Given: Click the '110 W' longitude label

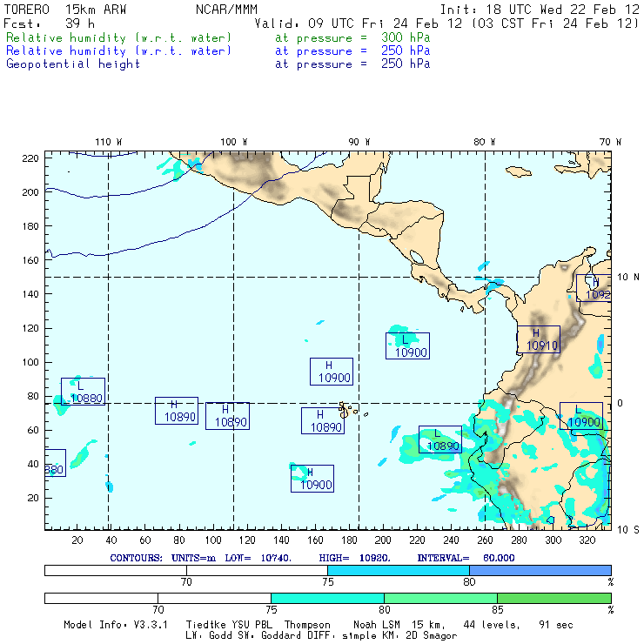Looking at the screenshot, I should (x=109, y=142).
